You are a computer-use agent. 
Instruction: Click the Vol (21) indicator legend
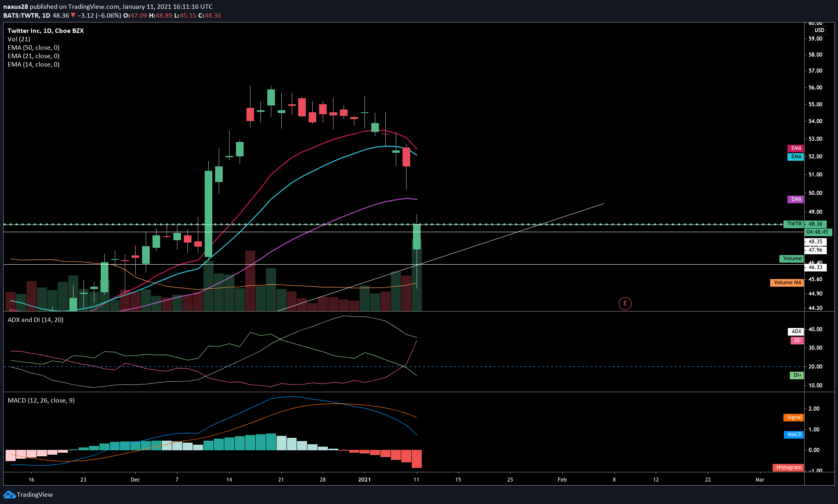pos(19,39)
